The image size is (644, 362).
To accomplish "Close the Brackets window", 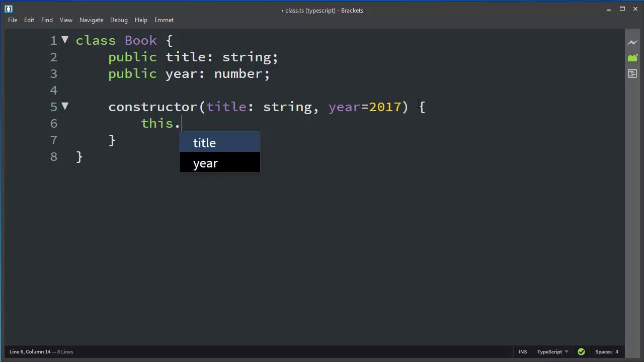I will coord(635,9).
